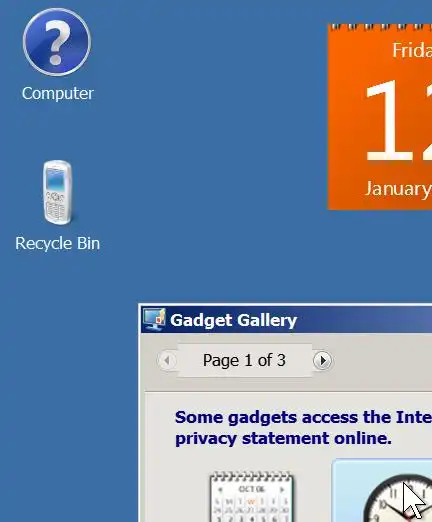Image resolution: width=432 pixels, height=522 pixels.
Task: Click the January month text on calendar
Action: tap(398, 189)
